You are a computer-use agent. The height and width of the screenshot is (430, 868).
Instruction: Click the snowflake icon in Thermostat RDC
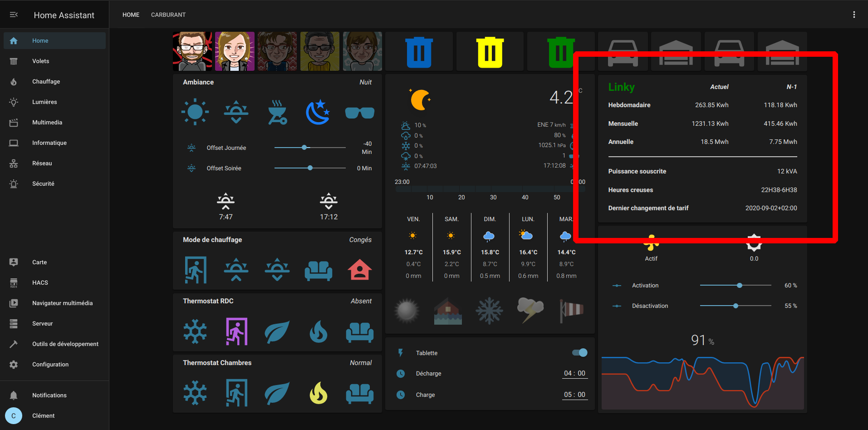pyautogui.click(x=195, y=331)
